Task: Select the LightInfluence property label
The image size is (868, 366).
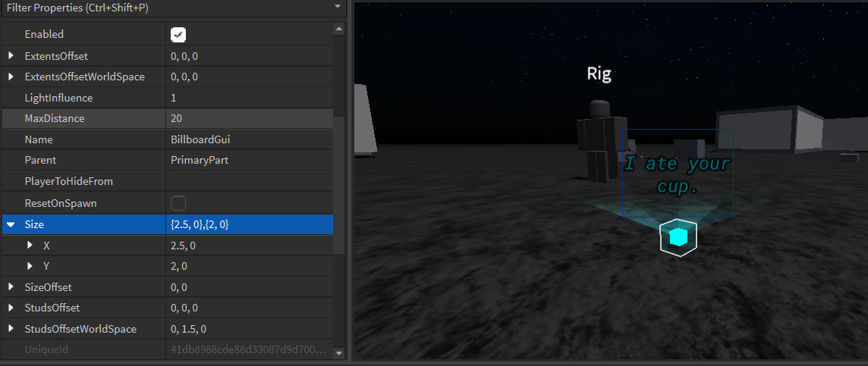Action: (x=58, y=98)
